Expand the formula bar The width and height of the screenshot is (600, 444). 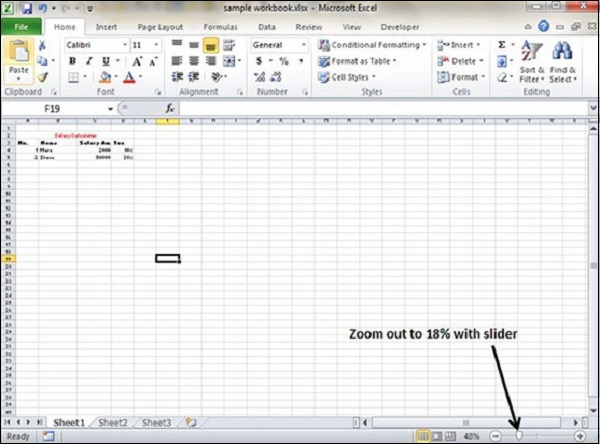pos(593,108)
